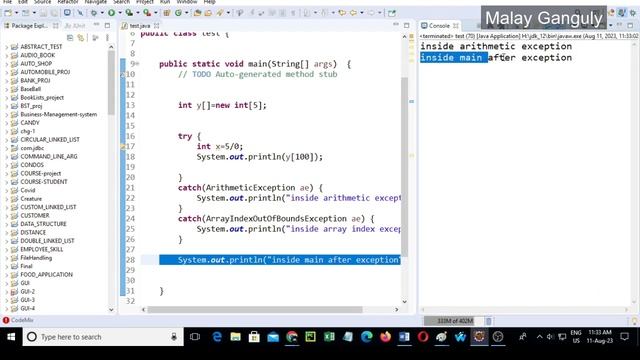Viewport: 640px width, 360px height.
Task: Click the editor horizontal scrollbar
Action: coord(255,310)
